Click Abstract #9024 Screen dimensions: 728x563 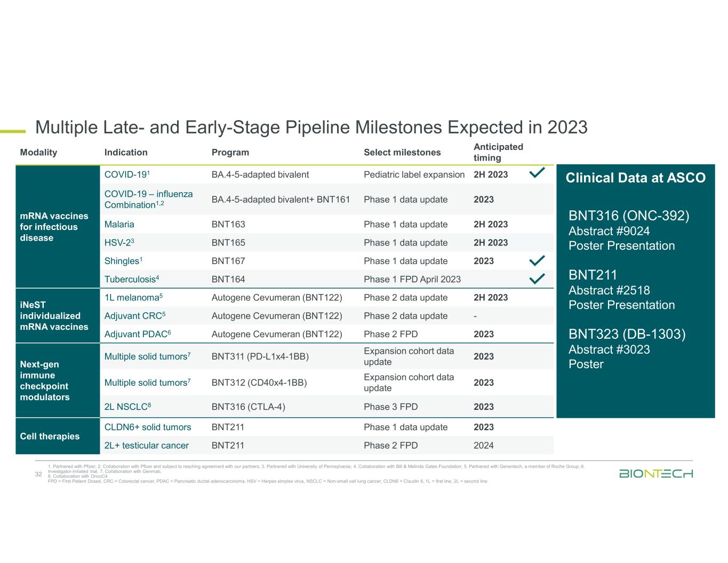coord(609,231)
